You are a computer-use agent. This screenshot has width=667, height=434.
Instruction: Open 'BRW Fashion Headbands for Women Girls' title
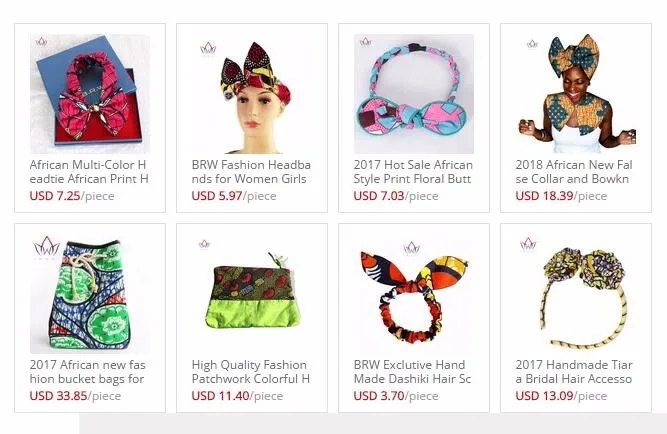251,171
